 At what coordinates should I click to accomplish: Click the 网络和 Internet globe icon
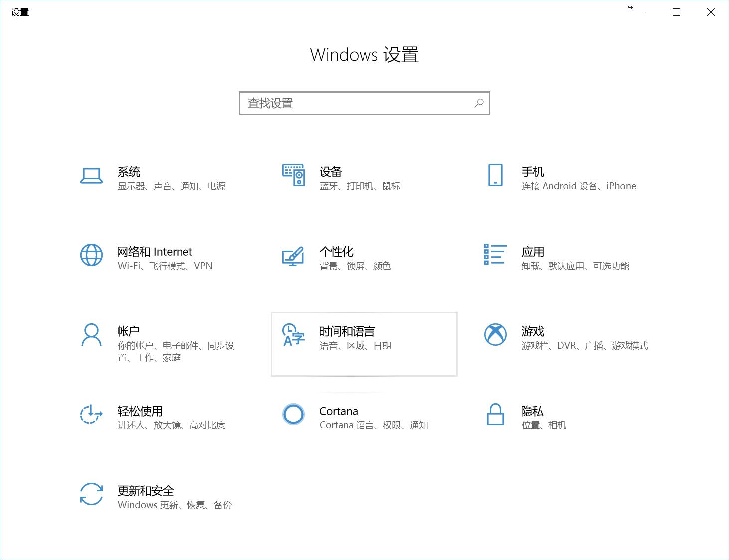pyautogui.click(x=91, y=256)
